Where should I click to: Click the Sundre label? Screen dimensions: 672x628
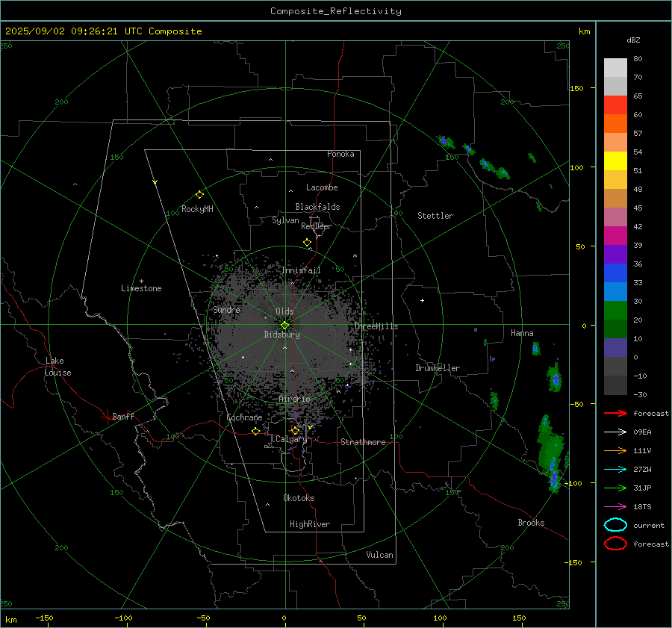coord(226,309)
